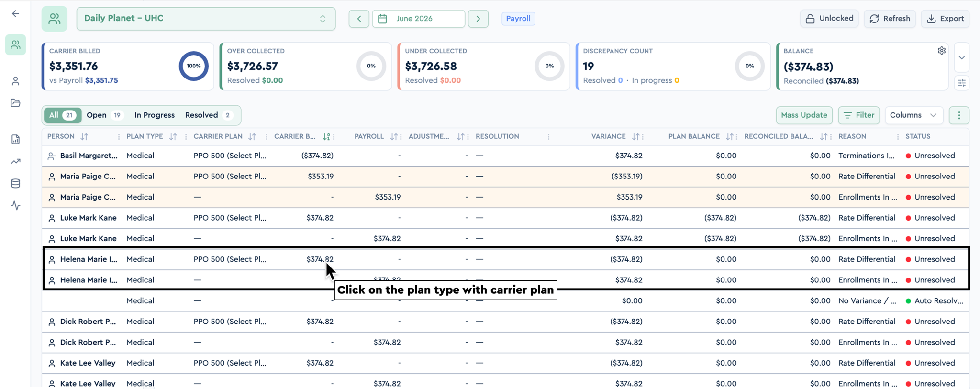
Task: Expand the summary cards chevron
Action: pyautogui.click(x=961, y=57)
